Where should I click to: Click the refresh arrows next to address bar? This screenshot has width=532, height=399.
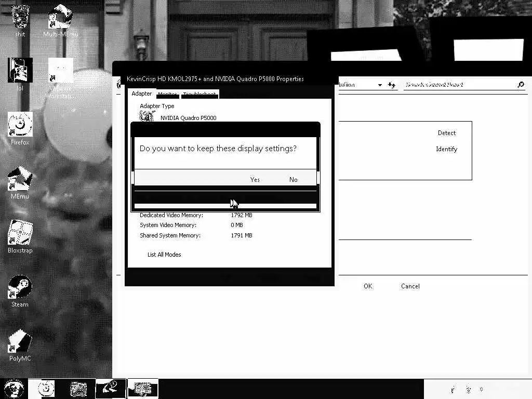pos(392,85)
